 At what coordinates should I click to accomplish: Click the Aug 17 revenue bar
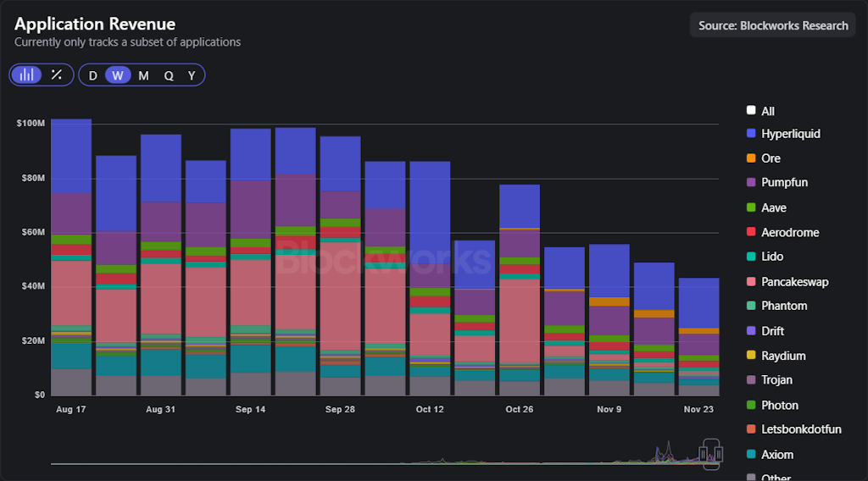[71, 254]
